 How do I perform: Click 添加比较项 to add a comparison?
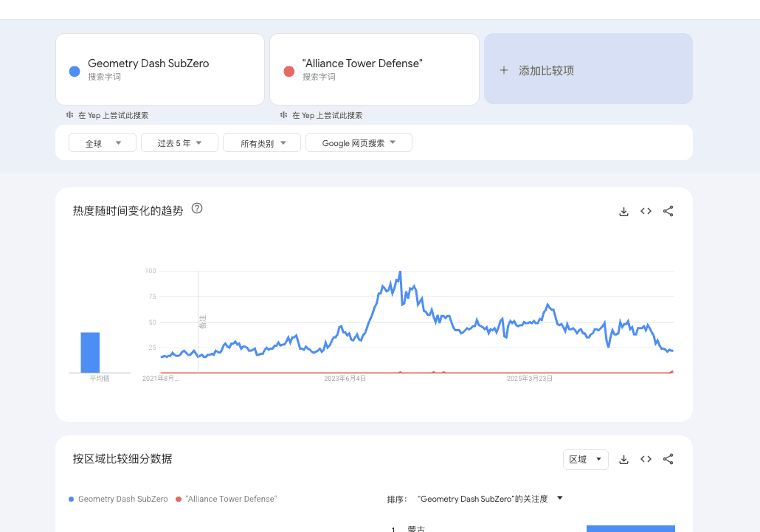click(588, 69)
